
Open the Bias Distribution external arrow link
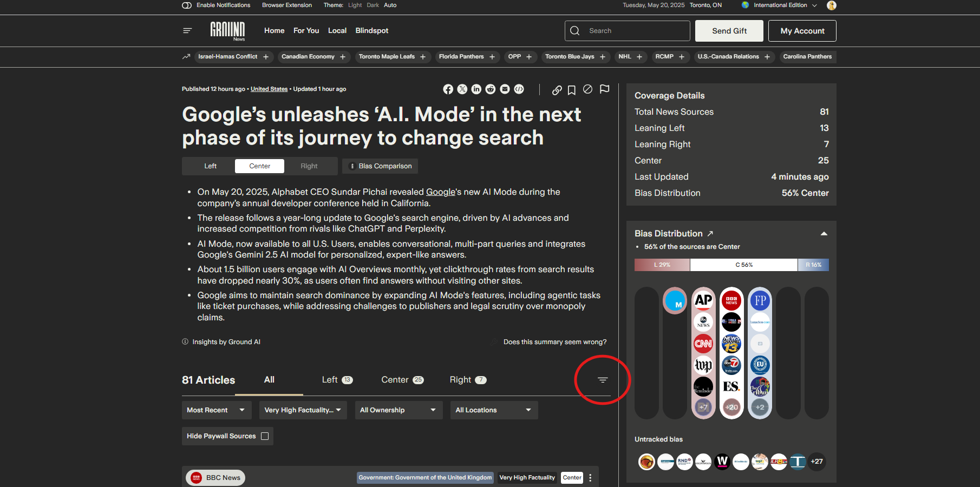click(x=710, y=233)
